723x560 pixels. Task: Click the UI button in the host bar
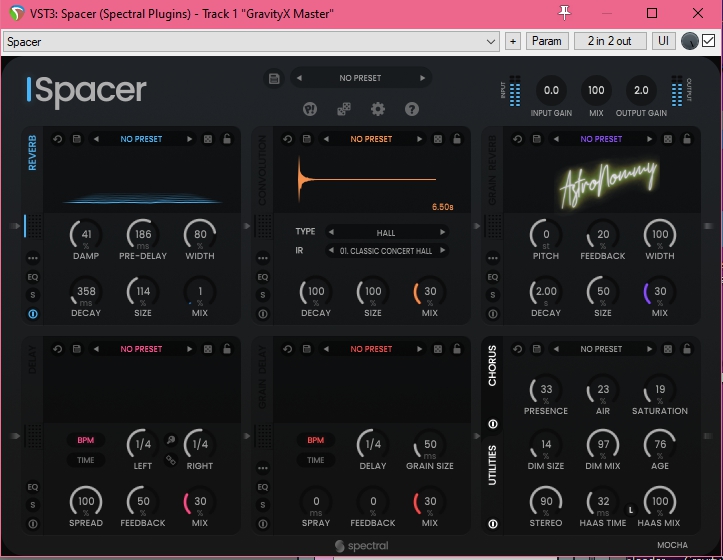coord(664,41)
